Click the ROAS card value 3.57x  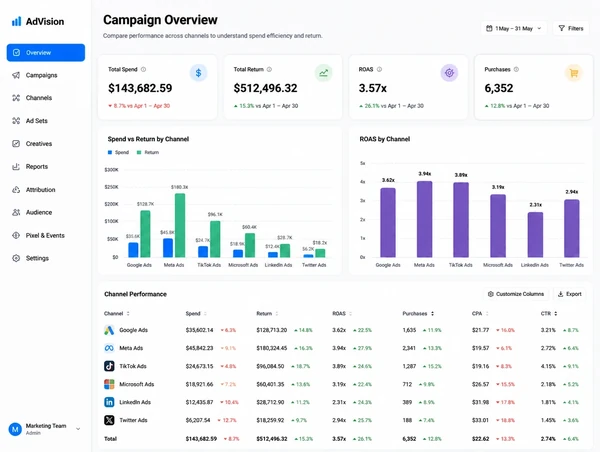click(373, 88)
